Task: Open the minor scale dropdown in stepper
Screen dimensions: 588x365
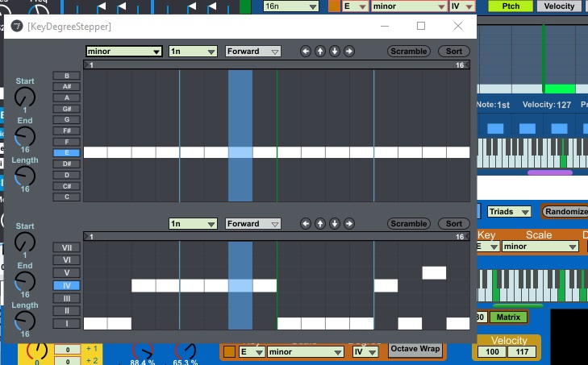Action: click(124, 52)
